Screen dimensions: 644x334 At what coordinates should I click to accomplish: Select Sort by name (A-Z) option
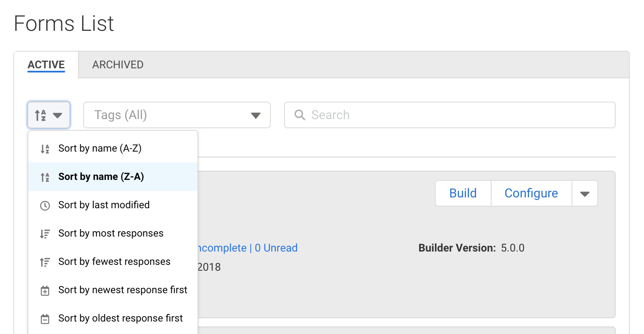click(x=100, y=148)
